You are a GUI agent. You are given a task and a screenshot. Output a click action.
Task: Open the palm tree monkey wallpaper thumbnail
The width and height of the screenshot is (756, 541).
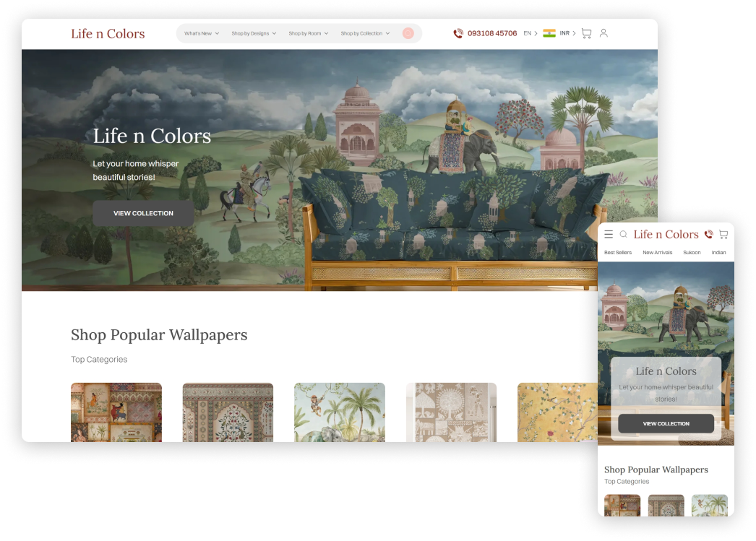tap(339, 412)
